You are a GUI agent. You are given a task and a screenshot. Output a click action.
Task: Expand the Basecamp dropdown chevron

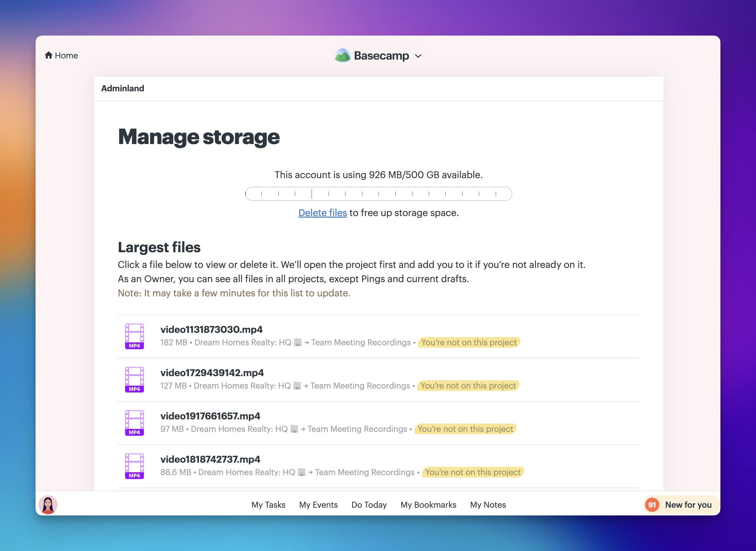[x=418, y=56]
